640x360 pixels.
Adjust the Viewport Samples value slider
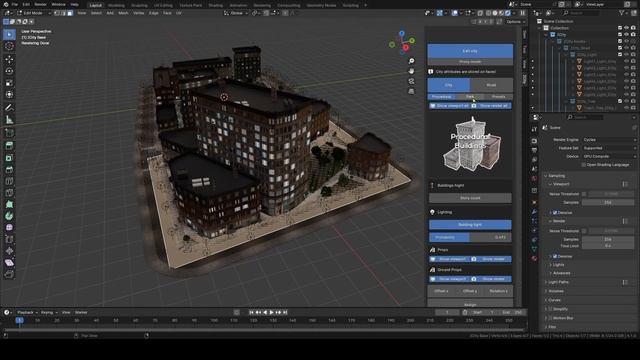click(x=608, y=202)
